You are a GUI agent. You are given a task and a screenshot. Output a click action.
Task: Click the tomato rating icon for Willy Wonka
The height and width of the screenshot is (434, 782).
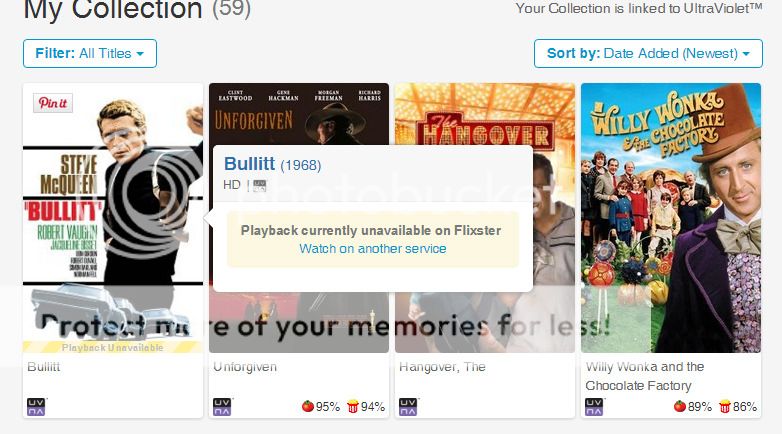[680, 407]
